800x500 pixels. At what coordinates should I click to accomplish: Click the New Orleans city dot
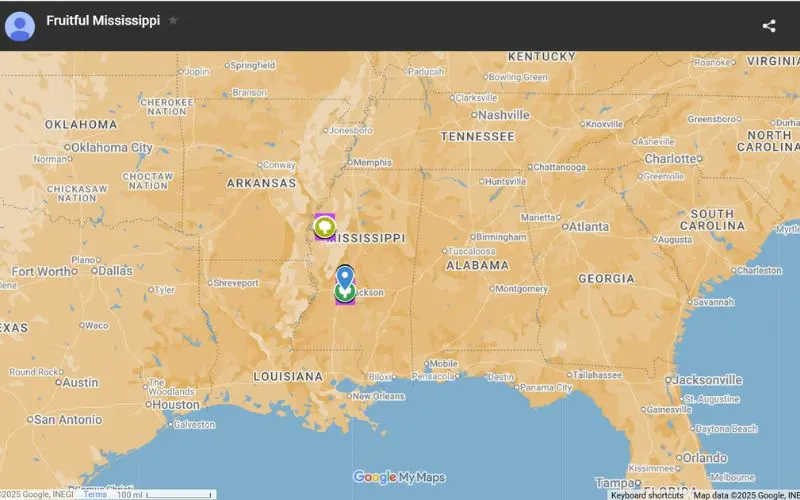click(347, 396)
